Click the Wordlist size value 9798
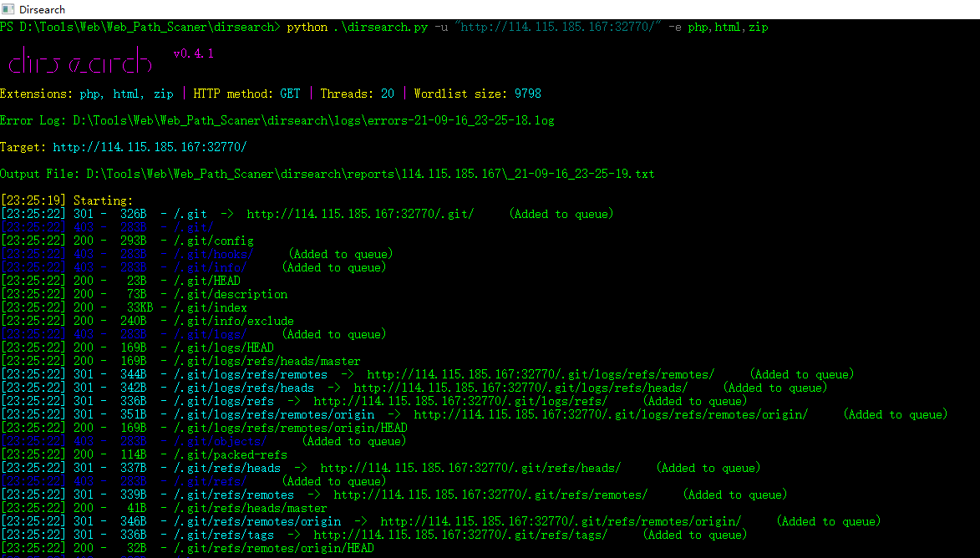 [528, 94]
